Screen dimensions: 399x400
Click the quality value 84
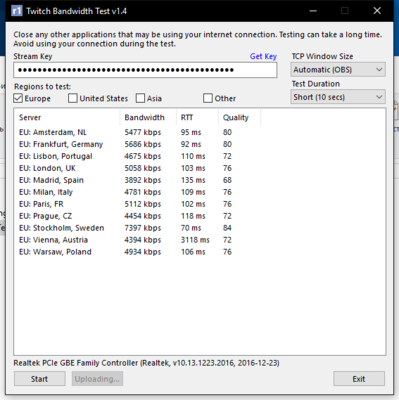(x=227, y=228)
